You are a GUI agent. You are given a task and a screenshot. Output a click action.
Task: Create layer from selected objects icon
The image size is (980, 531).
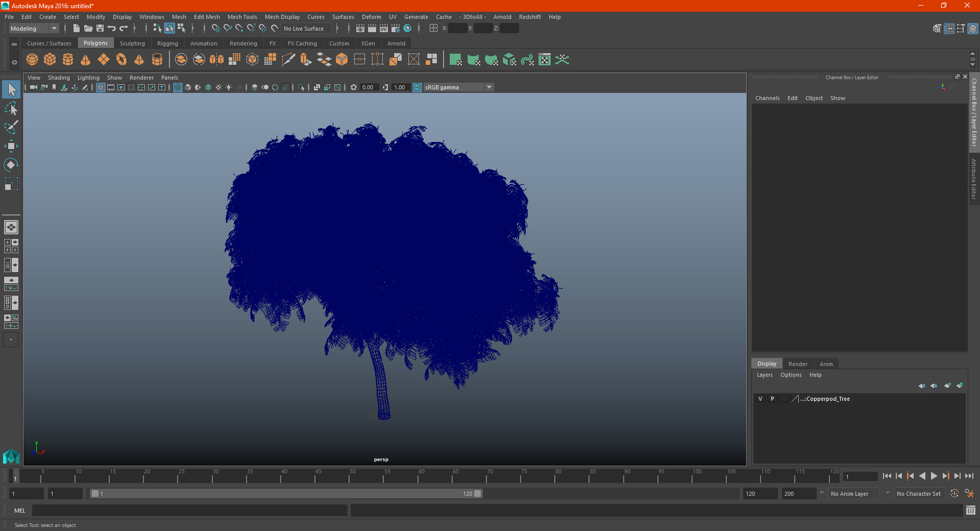coord(960,385)
